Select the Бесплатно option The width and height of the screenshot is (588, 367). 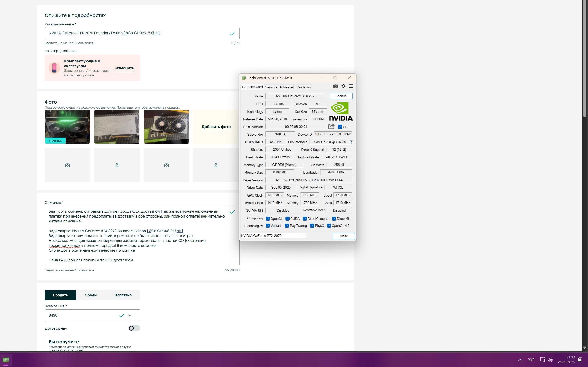point(122,295)
